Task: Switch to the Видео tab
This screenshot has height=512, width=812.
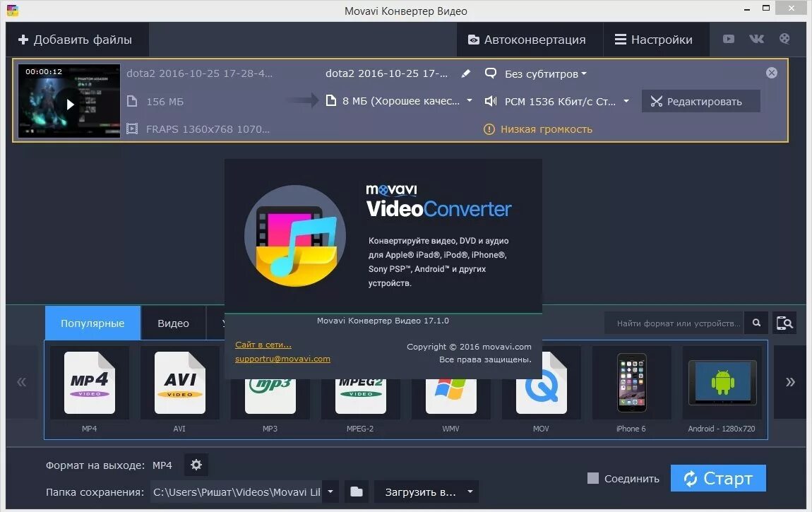Action: [173, 323]
